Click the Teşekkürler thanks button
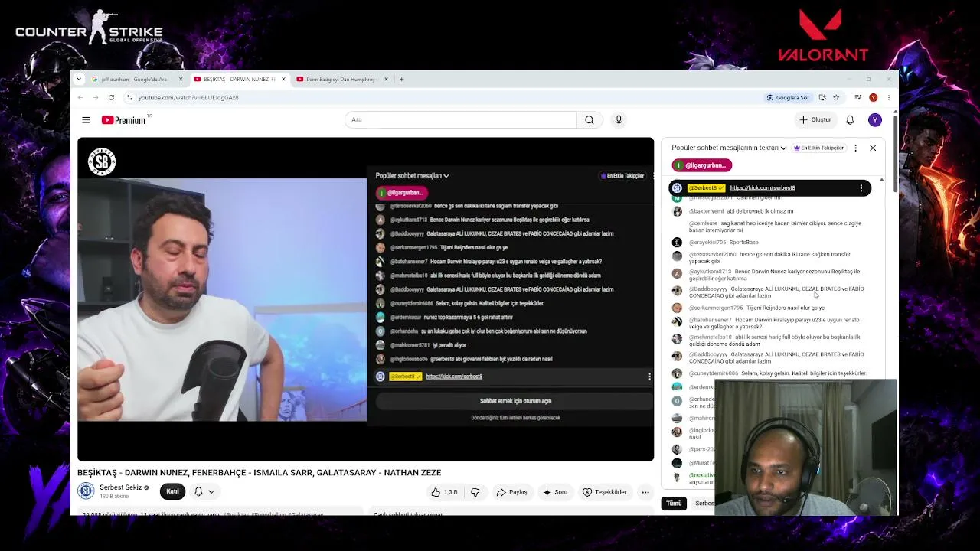The height and width of the screenshot is (551, 980). click(604, 492)
